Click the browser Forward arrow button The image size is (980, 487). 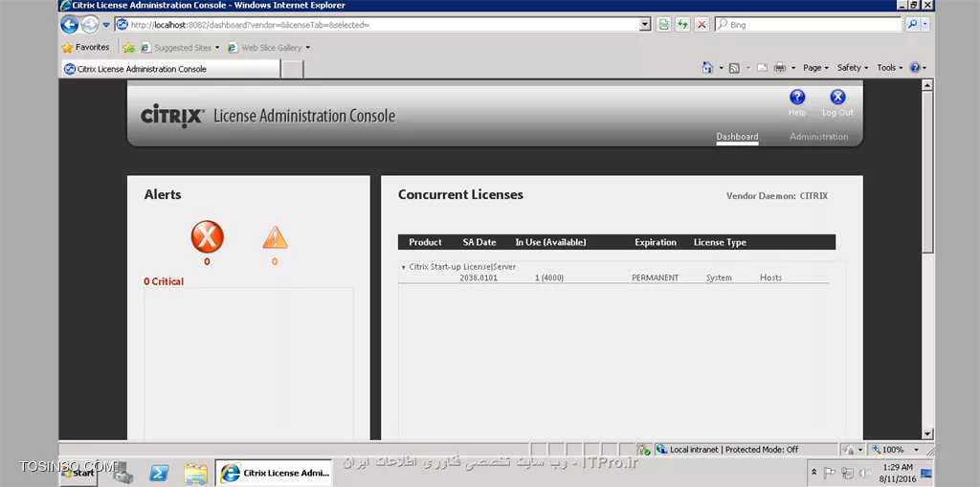click(90, 24)
